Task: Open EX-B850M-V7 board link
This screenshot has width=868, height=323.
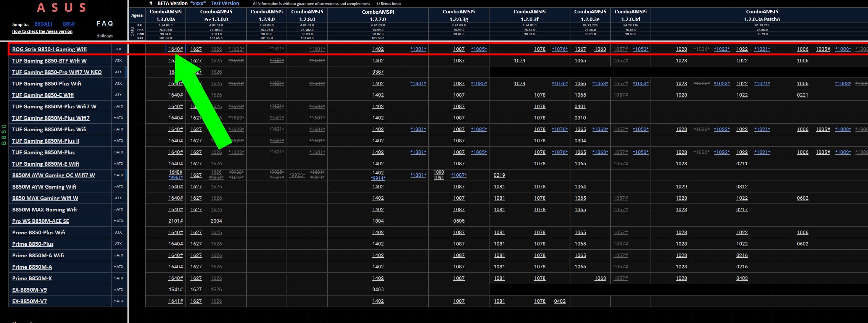Action: 29,301
